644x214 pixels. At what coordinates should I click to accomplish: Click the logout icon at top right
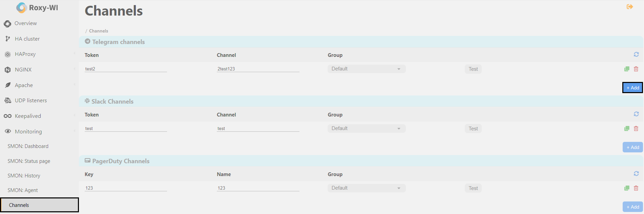coord(629,7)
